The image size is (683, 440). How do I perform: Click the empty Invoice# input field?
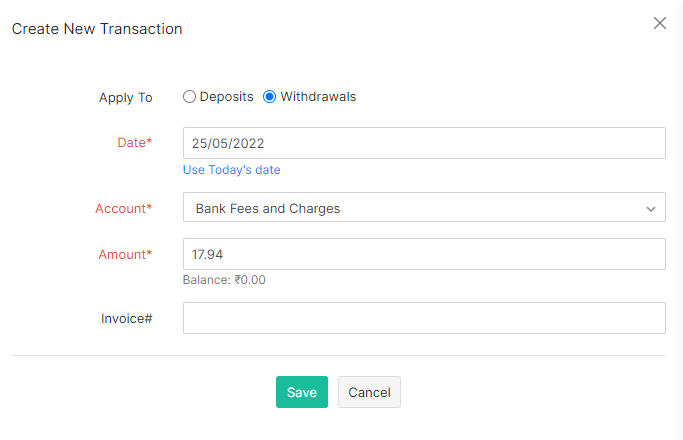(x=424, y=318)
